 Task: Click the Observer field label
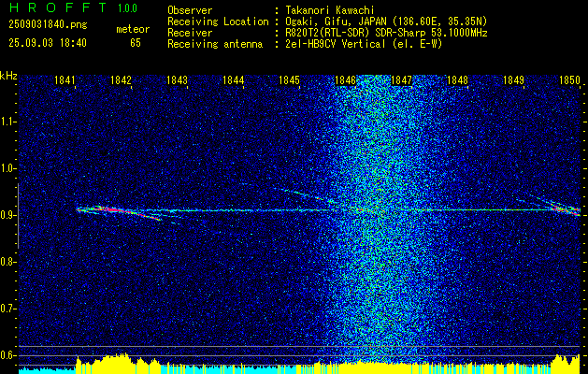(190, 10)
